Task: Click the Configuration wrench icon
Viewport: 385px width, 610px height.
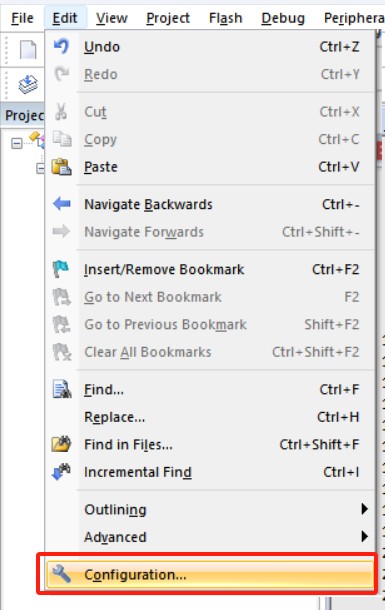Action: point(61,574)
